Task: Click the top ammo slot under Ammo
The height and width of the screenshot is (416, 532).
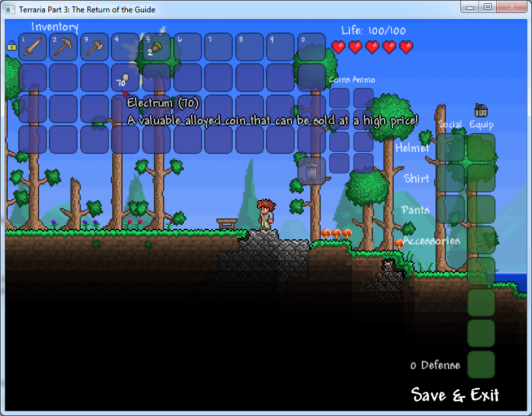Action: click(x=363, y=98)
